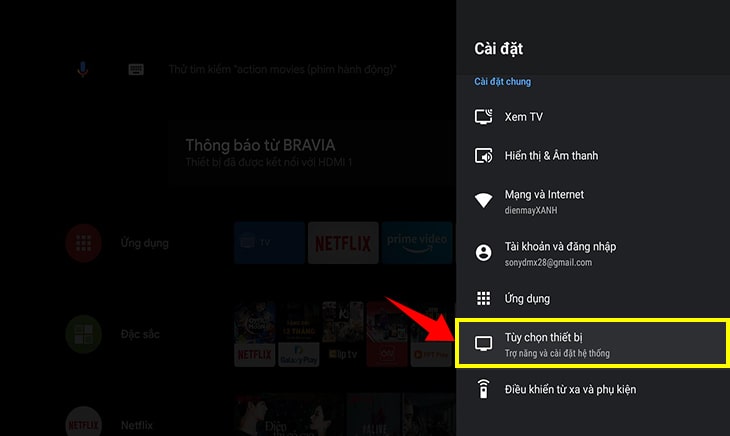Click the account avatar icon in settings
This screenshot has width=730, height=436.
[484, 253]
